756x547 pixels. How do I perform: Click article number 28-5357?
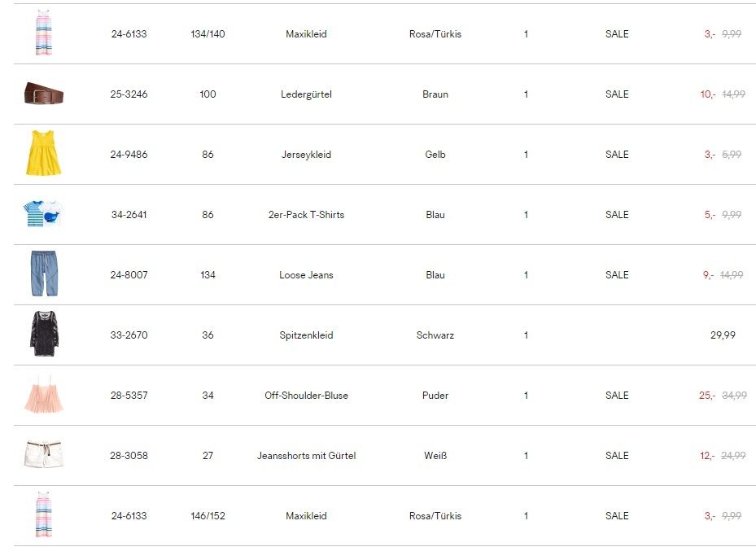coord(129,396)
